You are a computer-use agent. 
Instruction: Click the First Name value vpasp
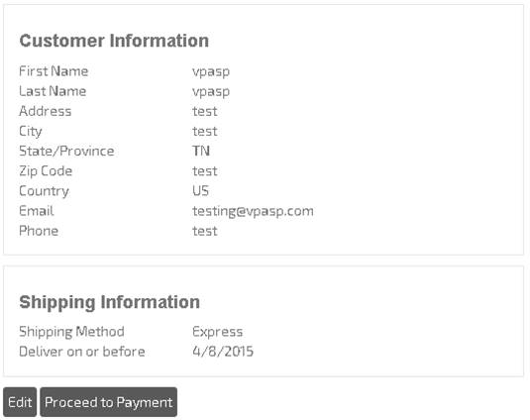click(211, 72)
